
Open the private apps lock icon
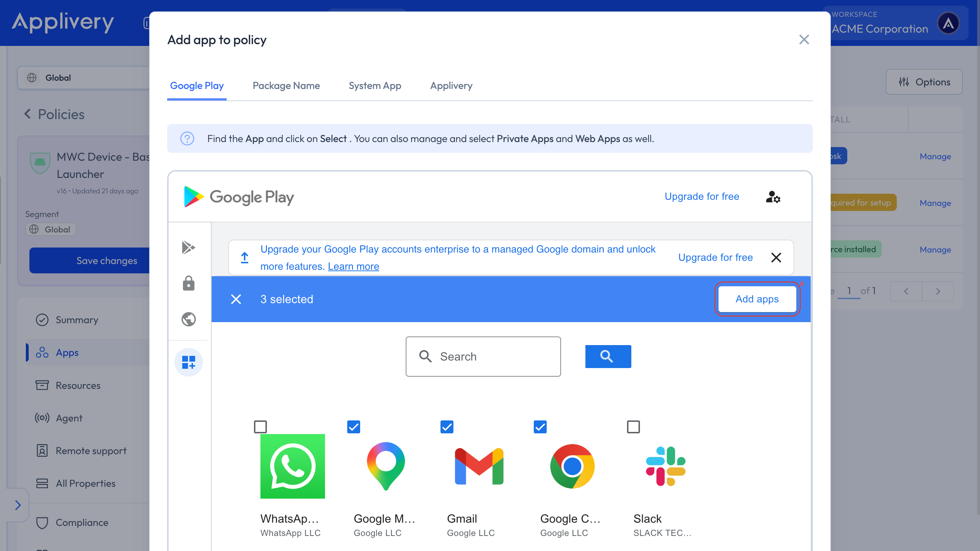point(188,283)
